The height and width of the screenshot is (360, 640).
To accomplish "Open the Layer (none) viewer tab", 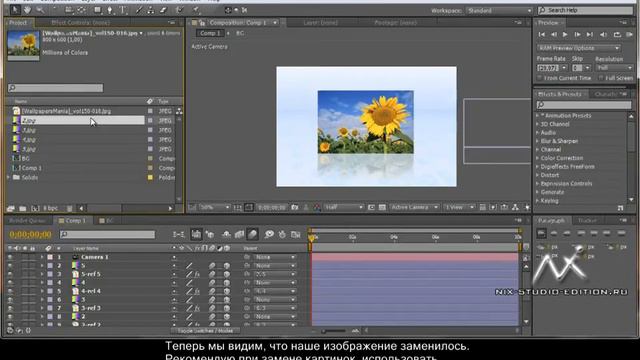I will 320,23.
